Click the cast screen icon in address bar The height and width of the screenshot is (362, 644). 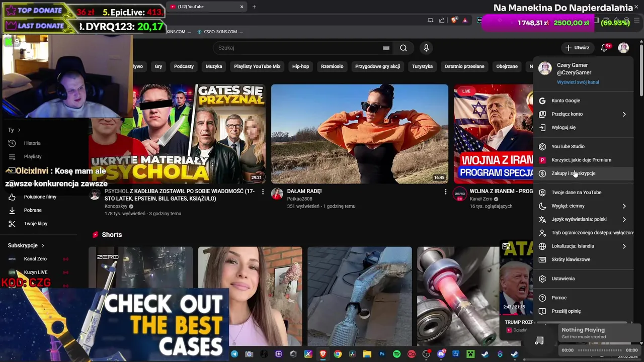point(430,20)
